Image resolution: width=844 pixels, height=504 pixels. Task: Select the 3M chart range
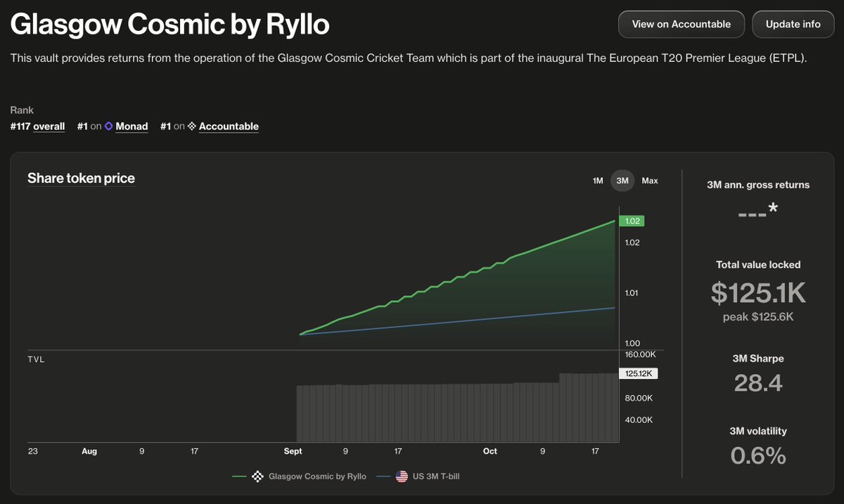pyautogui.click(x=622, y=181)
